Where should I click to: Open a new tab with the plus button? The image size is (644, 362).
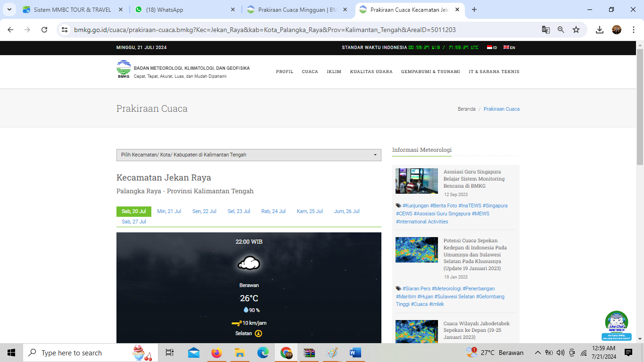[474, 9]
